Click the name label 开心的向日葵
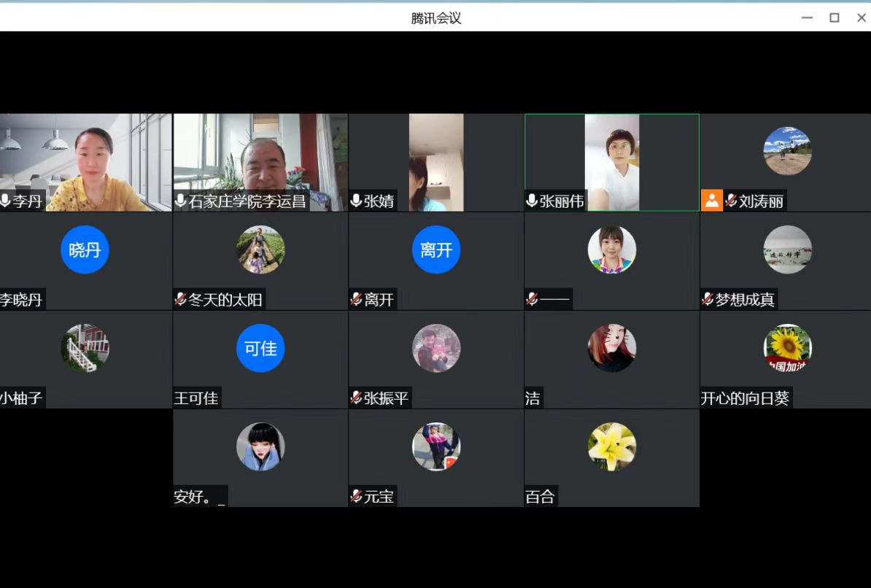Viewport: 871px width, 588px height. click(745, 398)
